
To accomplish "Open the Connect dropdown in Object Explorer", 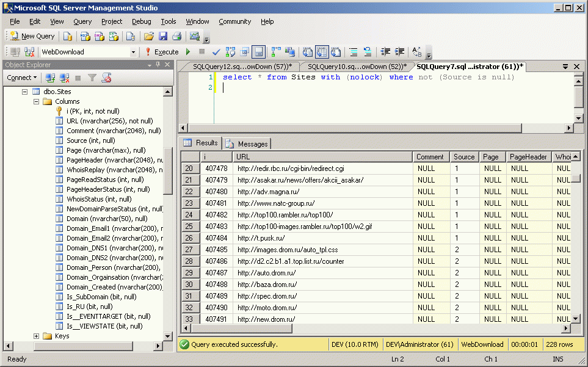I will [x=21, y=78].
